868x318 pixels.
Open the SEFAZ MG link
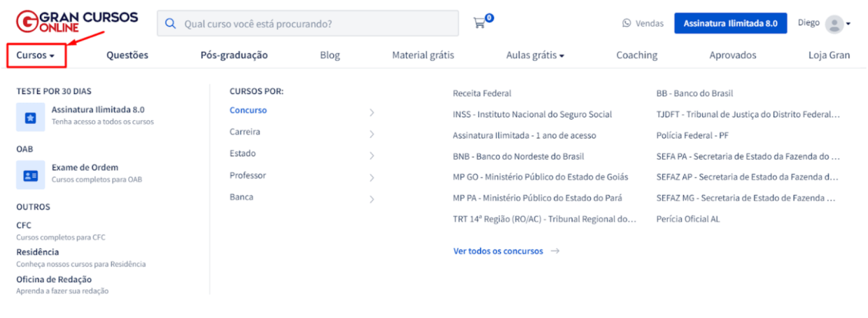tap(746, 198)
